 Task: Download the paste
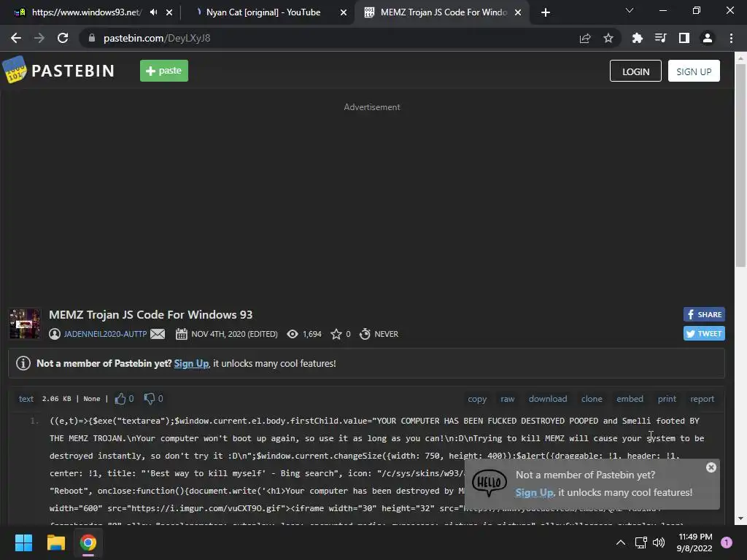[548, 399]
